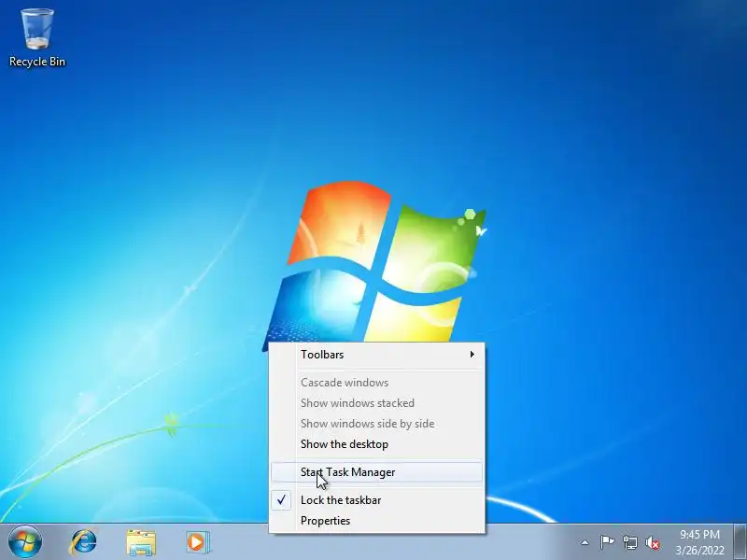Click the Toolbars submenu arrow
The image size is (747, 560).
pos(472,355)
